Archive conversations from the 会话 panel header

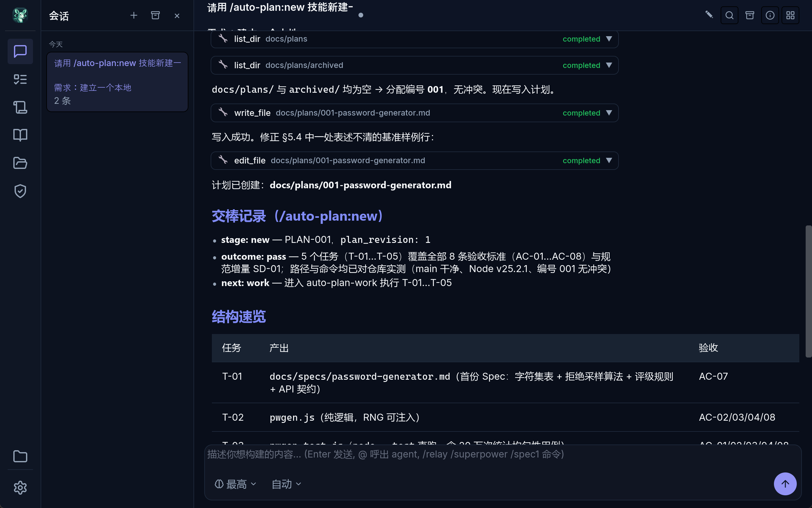tap(155, 16)
